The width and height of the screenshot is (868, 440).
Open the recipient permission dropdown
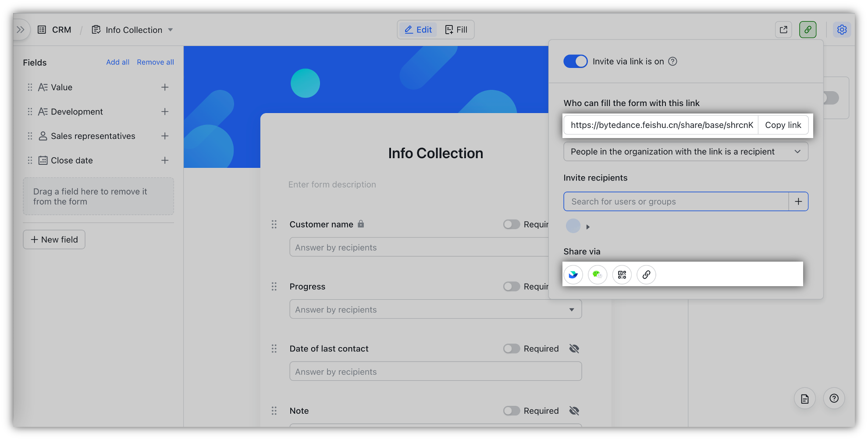pyautogui.click(x=686, y=151)
